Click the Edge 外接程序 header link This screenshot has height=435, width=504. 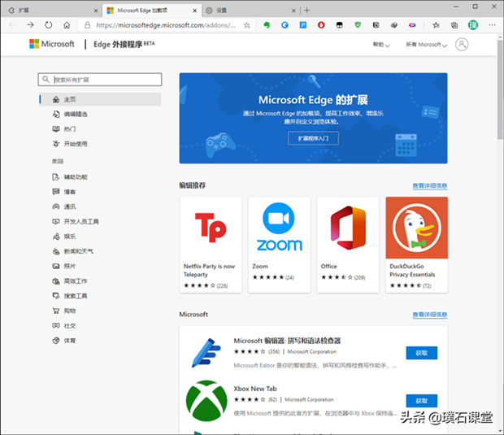[124, 44]
